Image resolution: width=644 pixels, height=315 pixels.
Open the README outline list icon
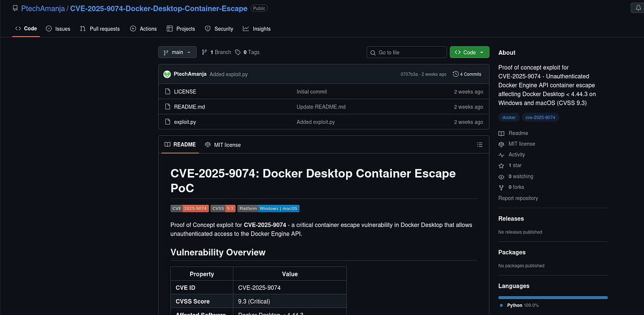click(x=480, y=145)
